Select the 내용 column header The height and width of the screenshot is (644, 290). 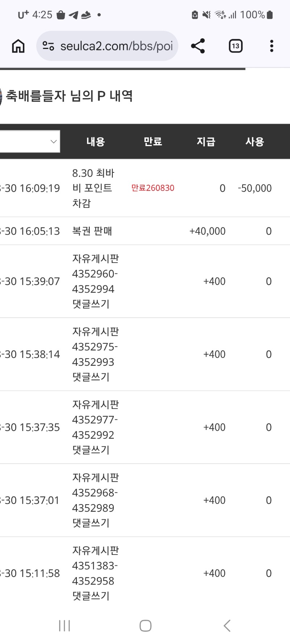click(96, 142)
